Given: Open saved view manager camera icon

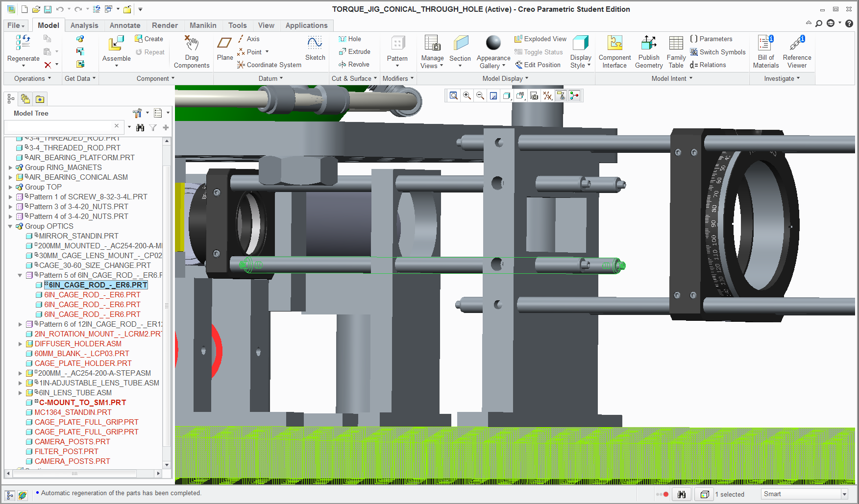Looking at the screenshot, I should (x=534, y=96).
